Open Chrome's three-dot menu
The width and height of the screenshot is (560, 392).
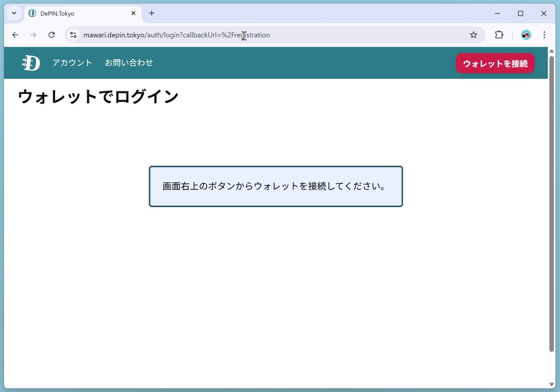click(x=544, y=35)
